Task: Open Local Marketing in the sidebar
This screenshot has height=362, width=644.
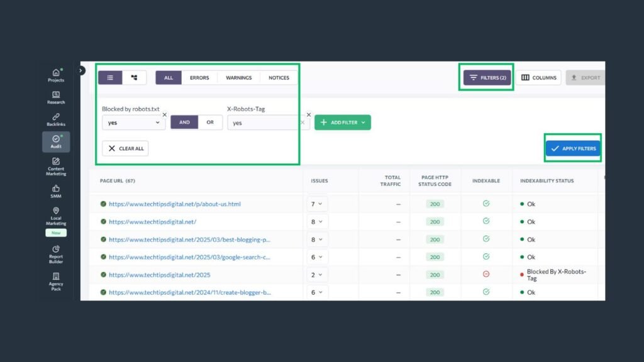Action: 56,216
